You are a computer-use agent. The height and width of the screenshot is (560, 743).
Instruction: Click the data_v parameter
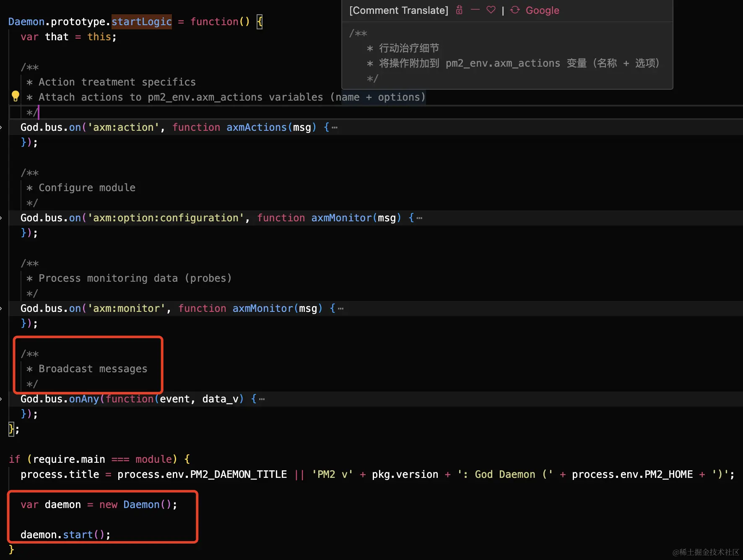click(221, 399)
